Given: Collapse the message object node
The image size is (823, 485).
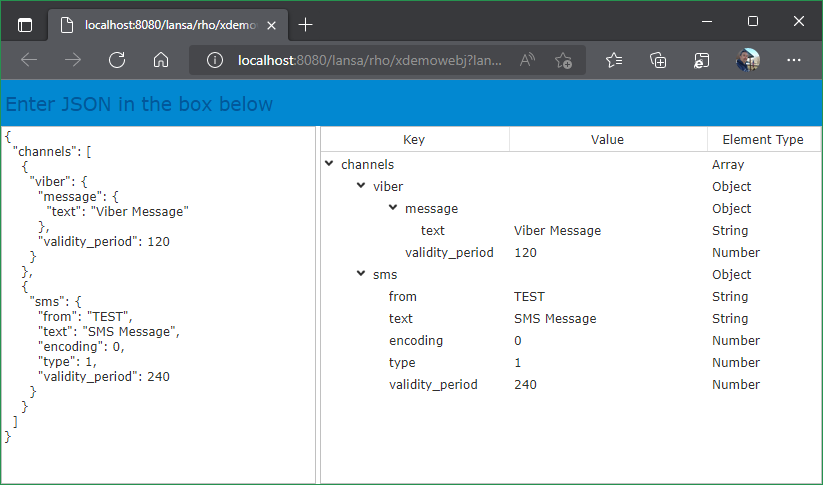Looking at the screenshot, I should click(x=393, y=208).
